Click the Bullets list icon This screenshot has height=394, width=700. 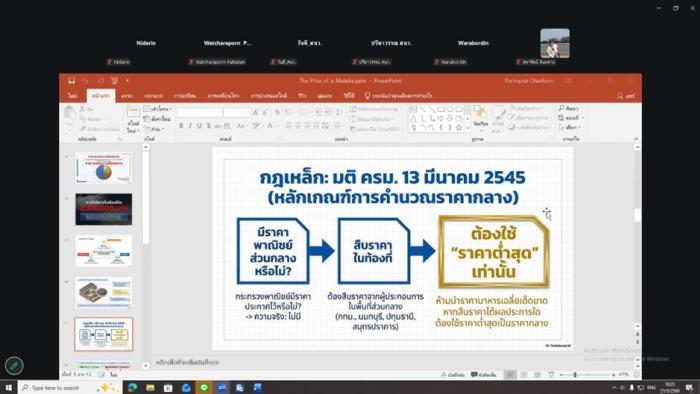(x=289, y=112)
